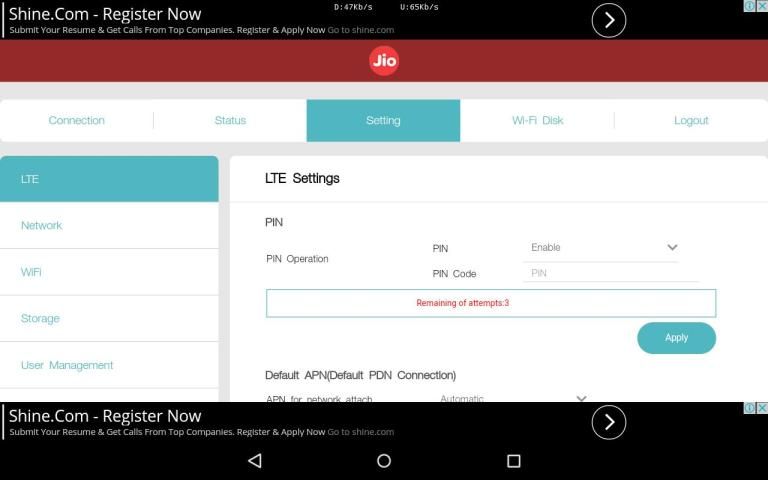Switch to the Connection tab
Image resolution: width=768 pixels, height=480 pixels.
tap(77, 120)
